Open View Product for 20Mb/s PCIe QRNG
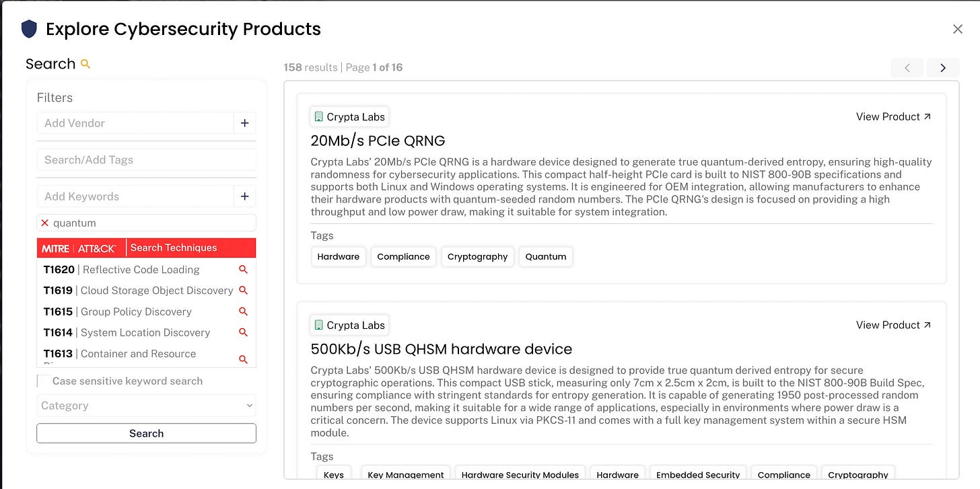Viewport: 980px width, 489px height. 894,116
